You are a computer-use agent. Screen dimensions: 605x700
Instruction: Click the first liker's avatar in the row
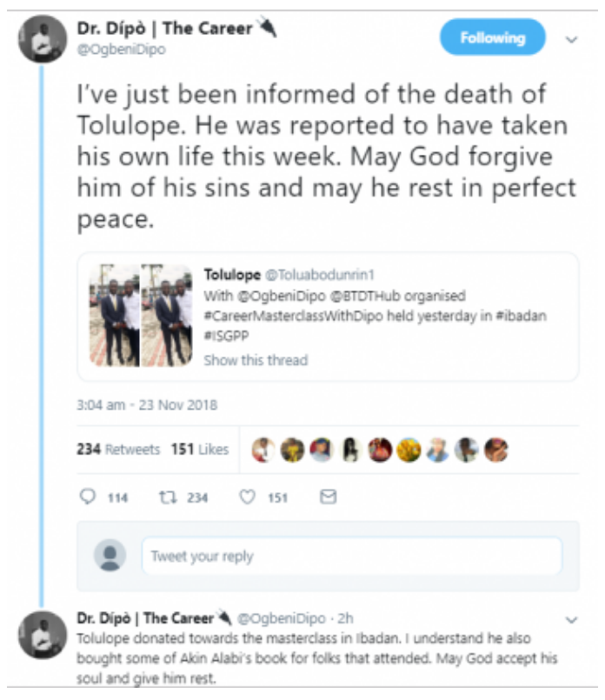[263, 450]
